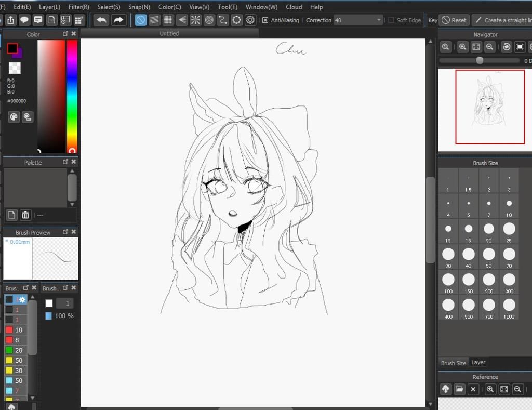Open the Snap(N) menu

coord(139,7)
